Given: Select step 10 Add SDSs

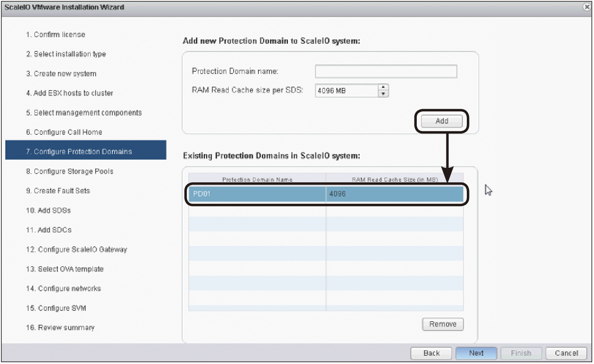Looking at the screenshot, I should coord(48,211).
